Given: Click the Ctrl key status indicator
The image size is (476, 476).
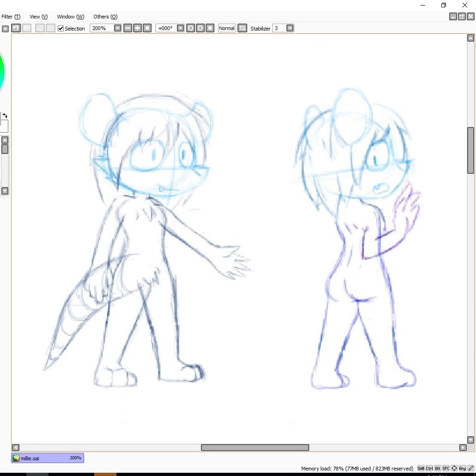Looking at the screenshot, I should [429, 469].
